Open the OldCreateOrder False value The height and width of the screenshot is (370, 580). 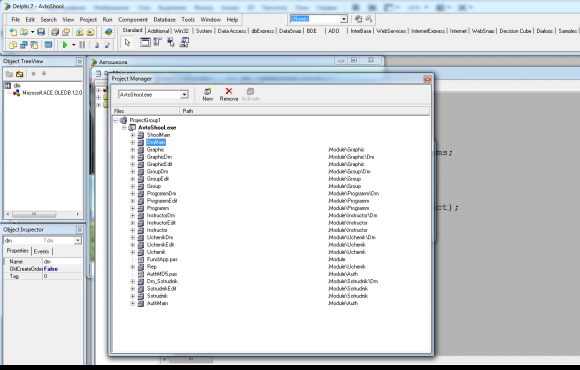(x=63, y=269)
